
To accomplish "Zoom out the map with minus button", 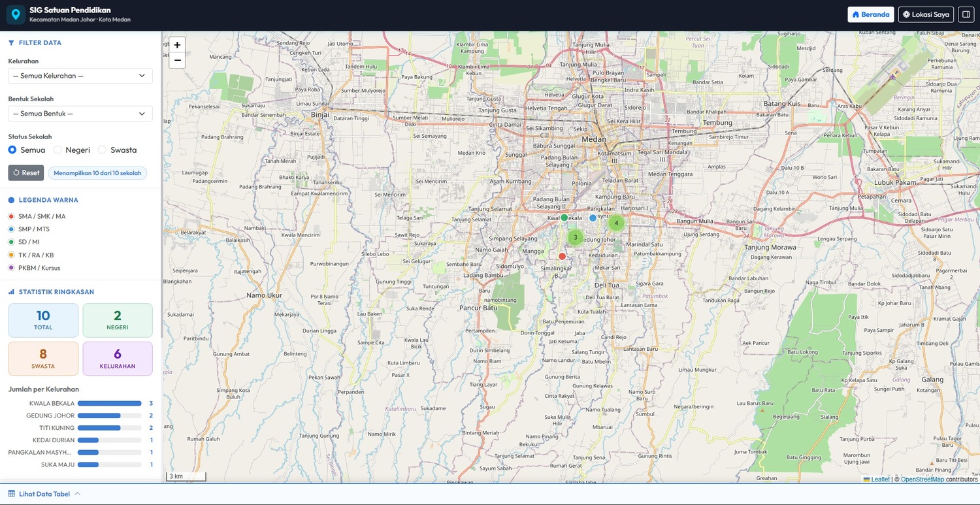I will [x=177, y=61].
